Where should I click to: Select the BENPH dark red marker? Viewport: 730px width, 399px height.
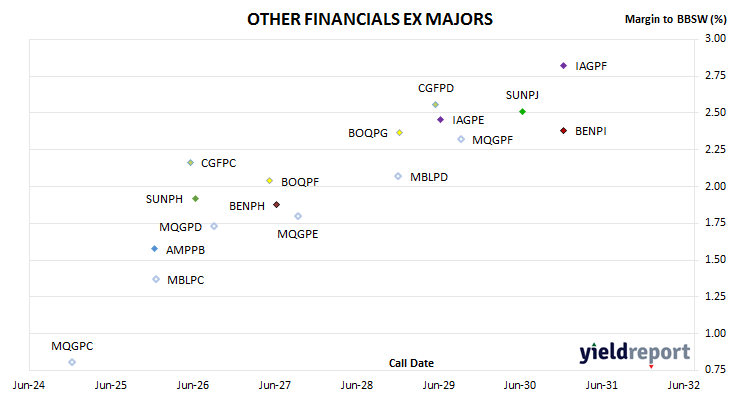pyautogui.click(x=277, y=205)
